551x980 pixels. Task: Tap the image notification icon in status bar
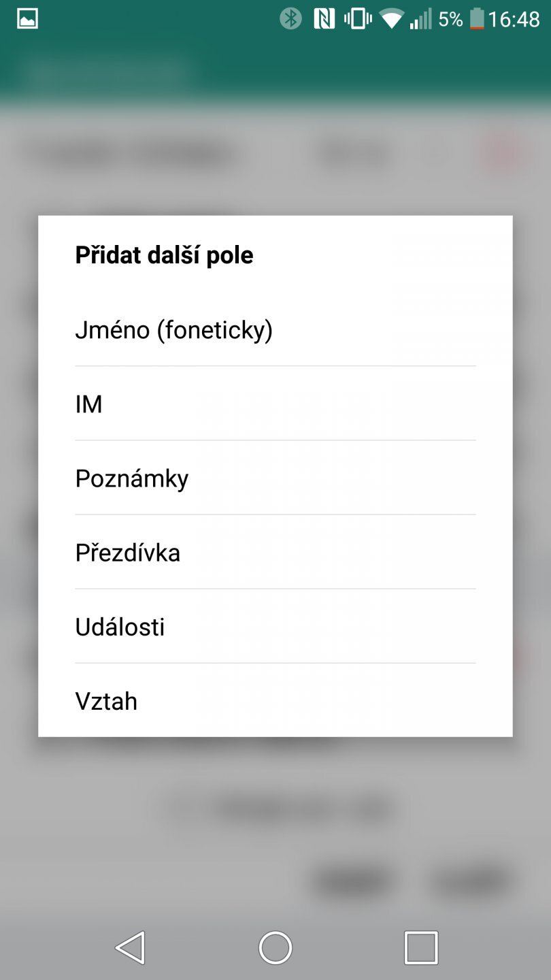point(27,18)
